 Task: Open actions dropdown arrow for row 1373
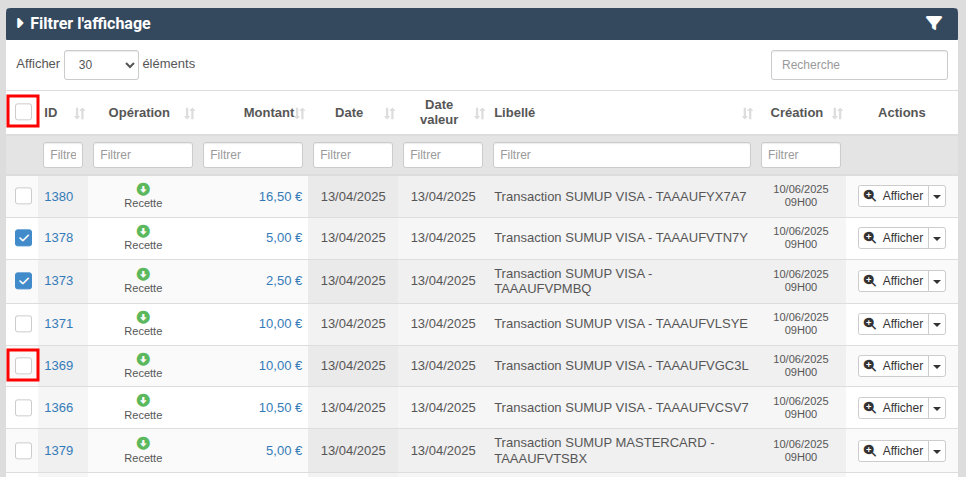click(x=937, y=280)
